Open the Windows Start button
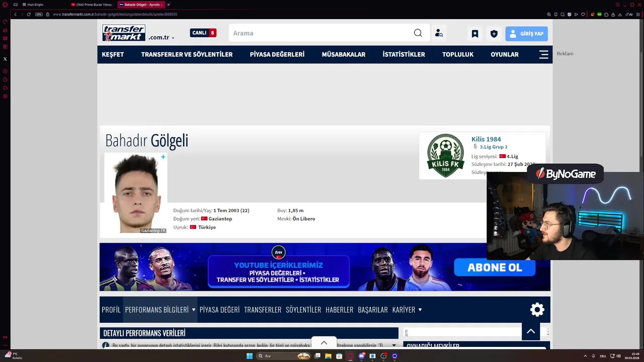Image resolution: width=644 pixels, height=362 pixels. (x=250, y=356)
